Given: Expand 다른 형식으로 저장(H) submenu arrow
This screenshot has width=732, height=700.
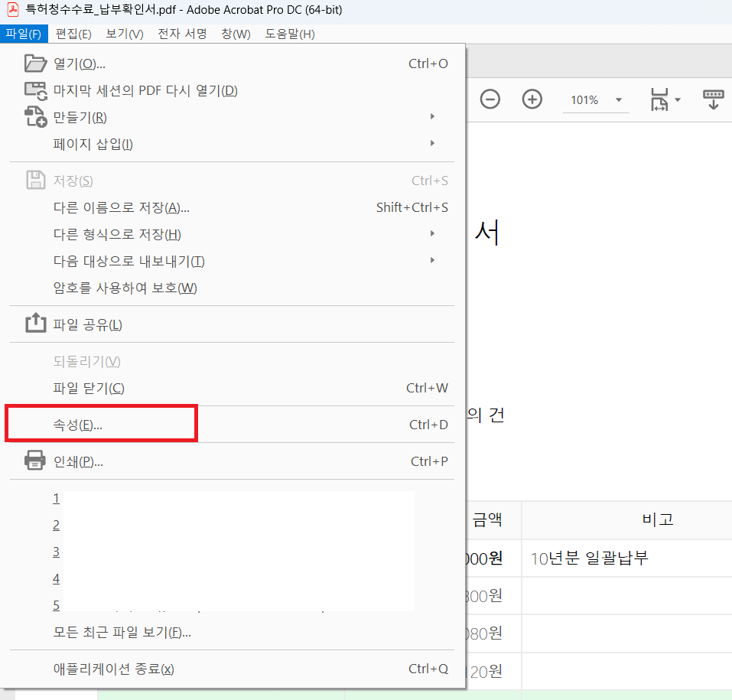Looking at the screenshot, I should click(x=432, y=233).
